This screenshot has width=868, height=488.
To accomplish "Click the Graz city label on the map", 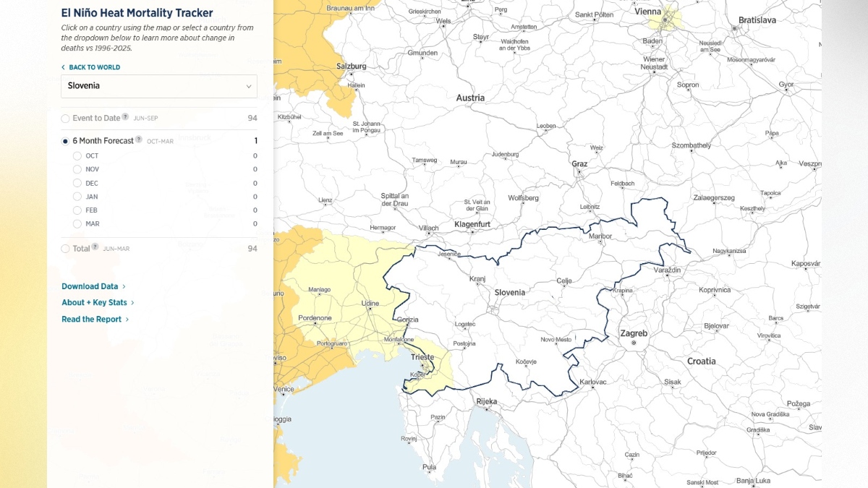I will (x=579, y=164).
